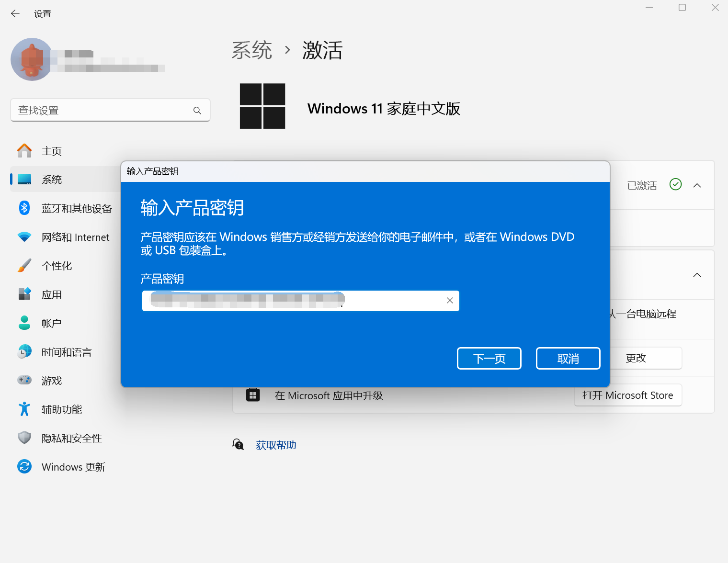Select 个性化 menu item
This screenshot has height=563, width=728.
click(x=57, y=266)
